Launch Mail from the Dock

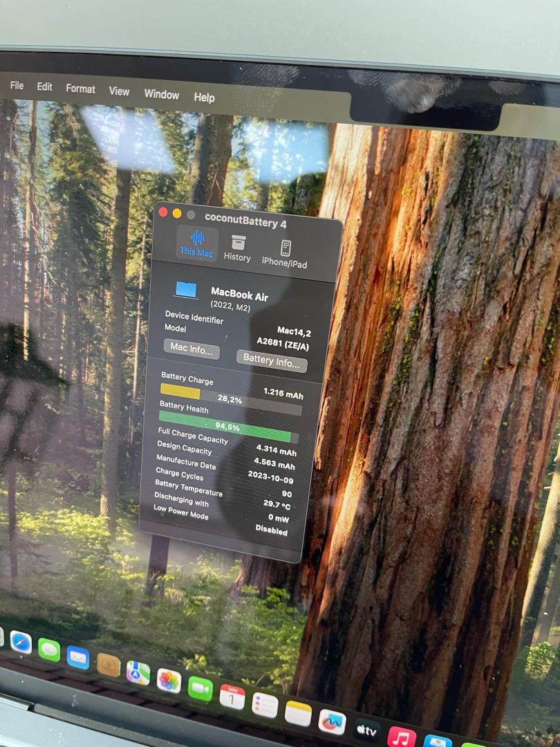[x=78, y=658]
